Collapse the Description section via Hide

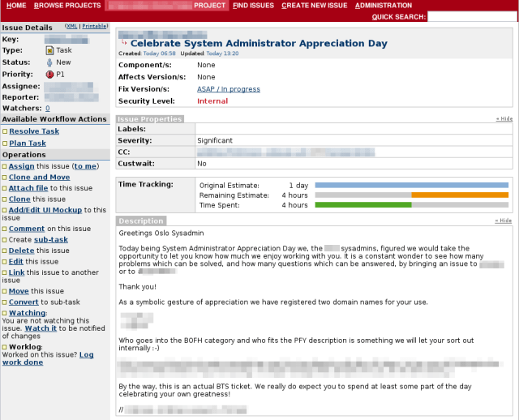[x=504, y=221]
